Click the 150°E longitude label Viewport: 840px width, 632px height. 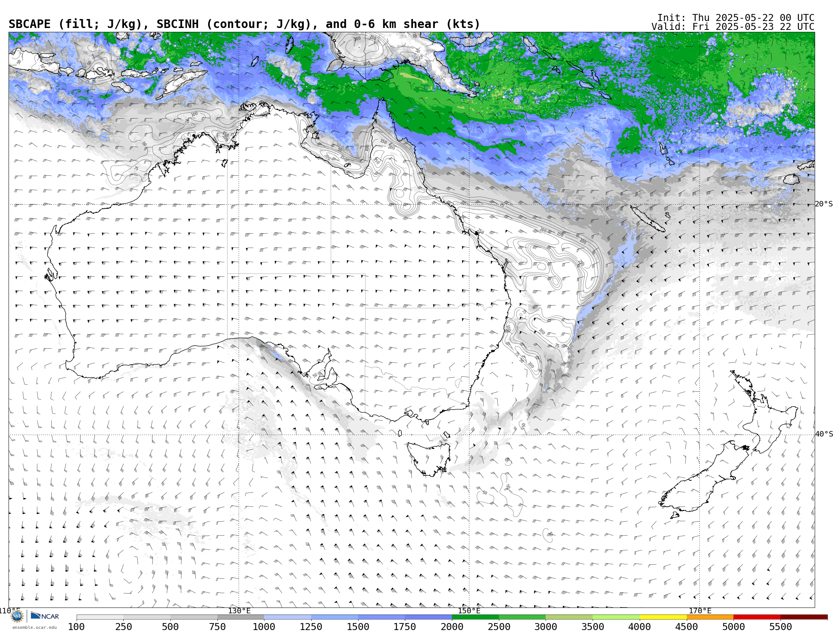coord(469,611)
